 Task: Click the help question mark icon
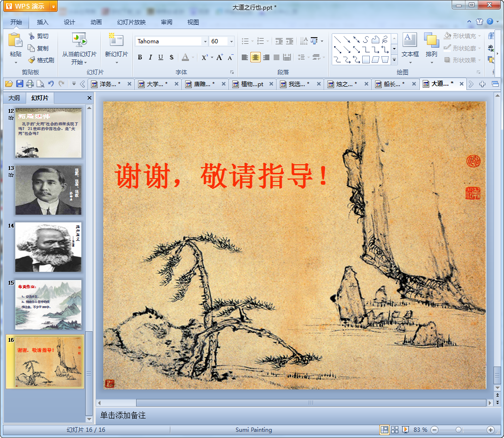[x=490, y=21]
